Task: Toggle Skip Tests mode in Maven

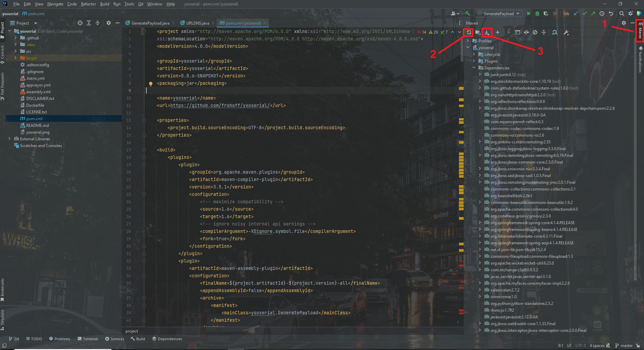Action: coord(535,32)
